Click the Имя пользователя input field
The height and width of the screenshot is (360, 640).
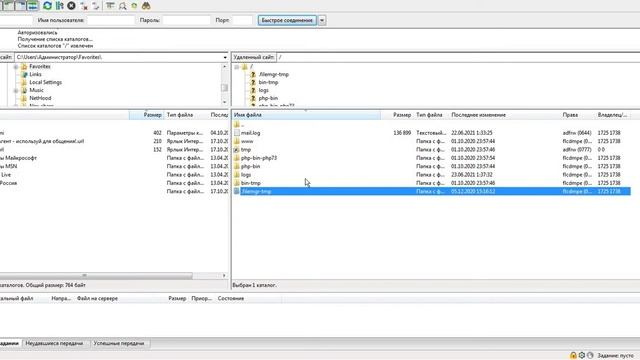111,20
